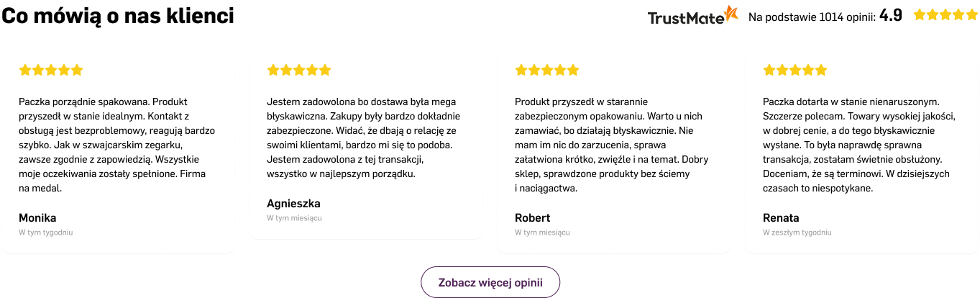Viewport: 980px width, 298px height.
Task: Select reviewer name Robert
Action: (x=533, y=217)
